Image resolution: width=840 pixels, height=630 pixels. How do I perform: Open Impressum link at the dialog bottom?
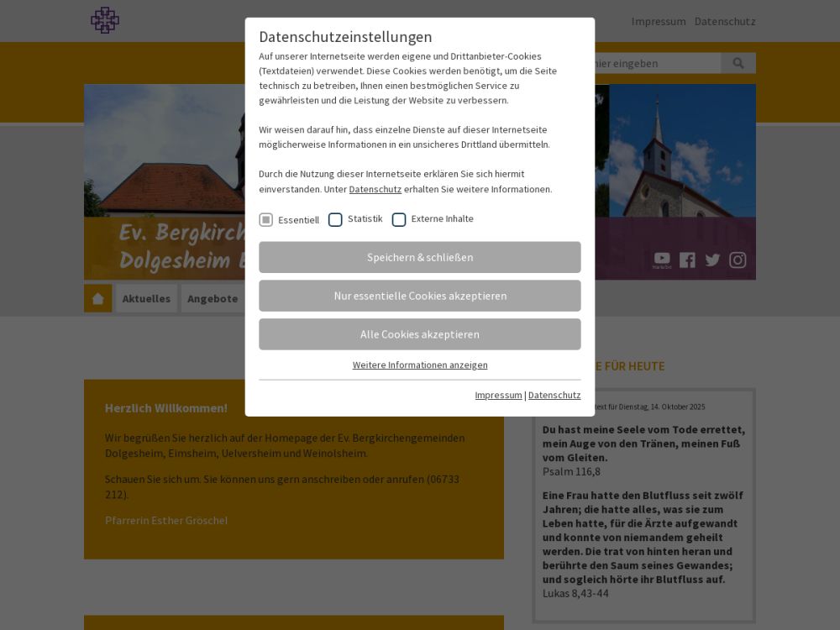[x=498, y=395]
